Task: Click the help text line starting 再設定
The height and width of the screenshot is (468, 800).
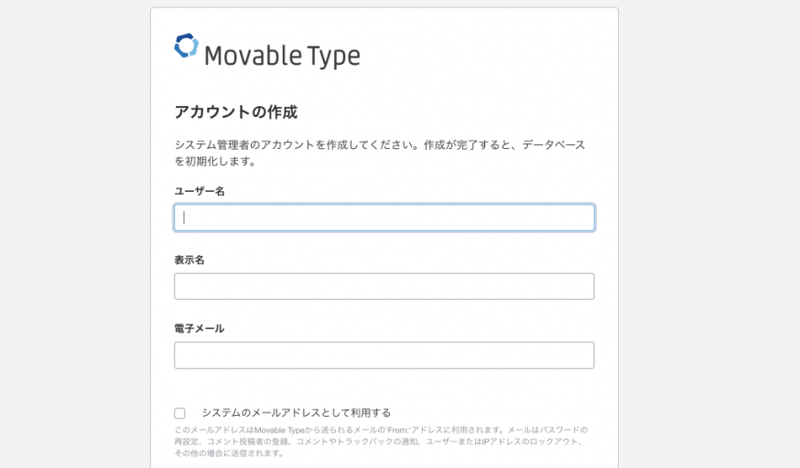Action: (x=380, y=441)
